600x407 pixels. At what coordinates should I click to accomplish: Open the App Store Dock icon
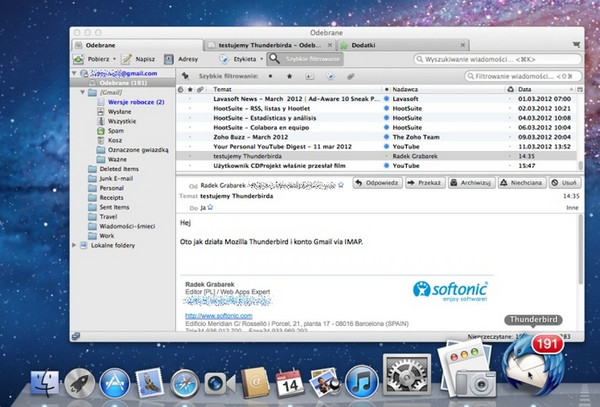[112, 382]
